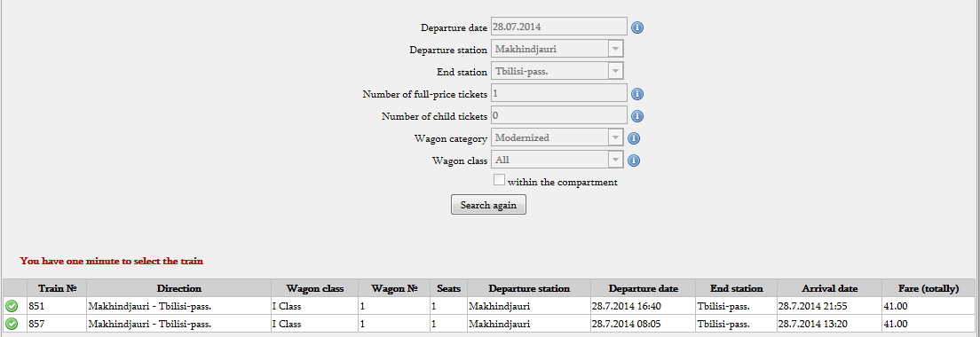Click the child tickets number field
The height and width of the screenshot is (337, 980).
558,115
